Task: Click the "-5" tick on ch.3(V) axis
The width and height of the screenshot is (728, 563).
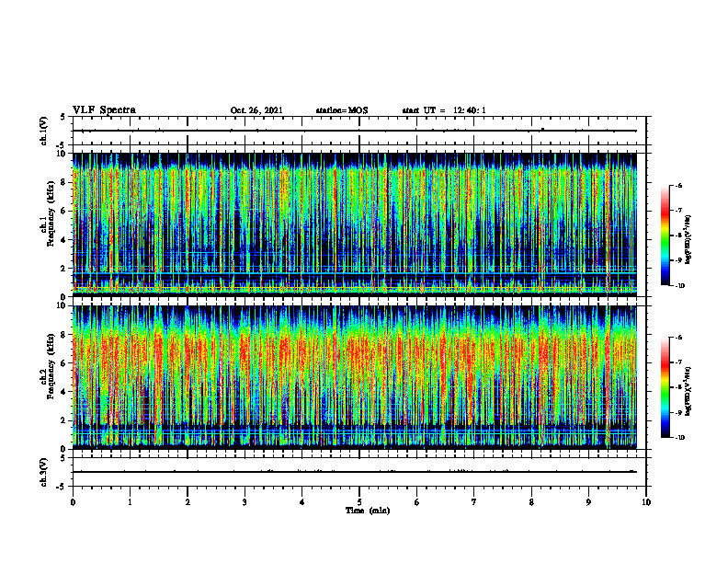Action: pyautogui.click(x=63, y=487)
